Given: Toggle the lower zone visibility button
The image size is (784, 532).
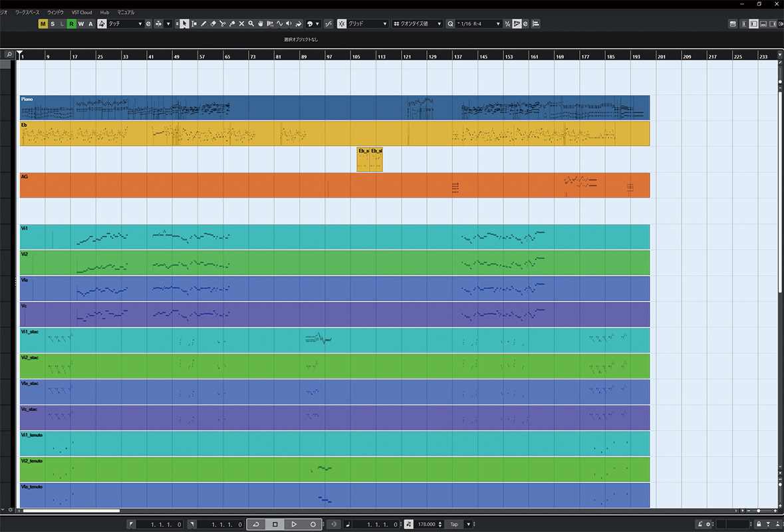Looking at the screenshot, I should coord(763,24).
